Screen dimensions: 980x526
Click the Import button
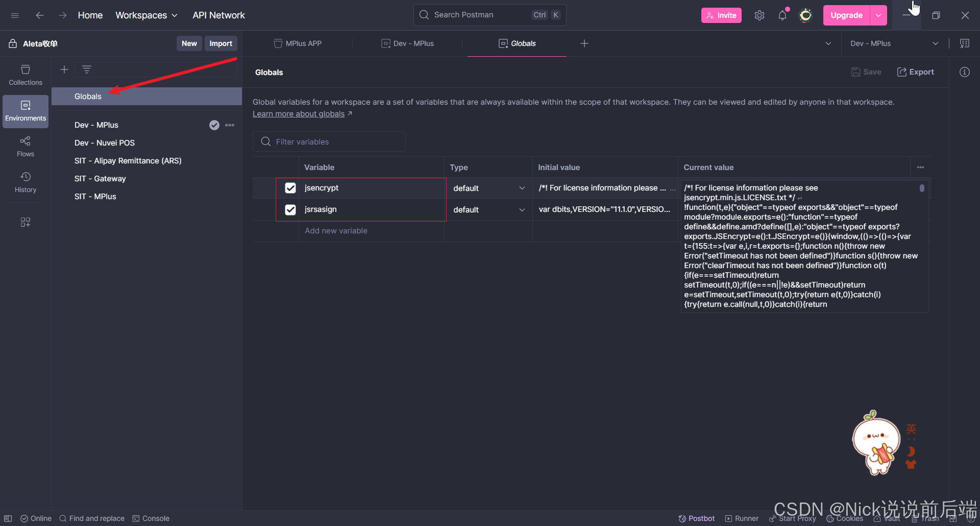221,43
